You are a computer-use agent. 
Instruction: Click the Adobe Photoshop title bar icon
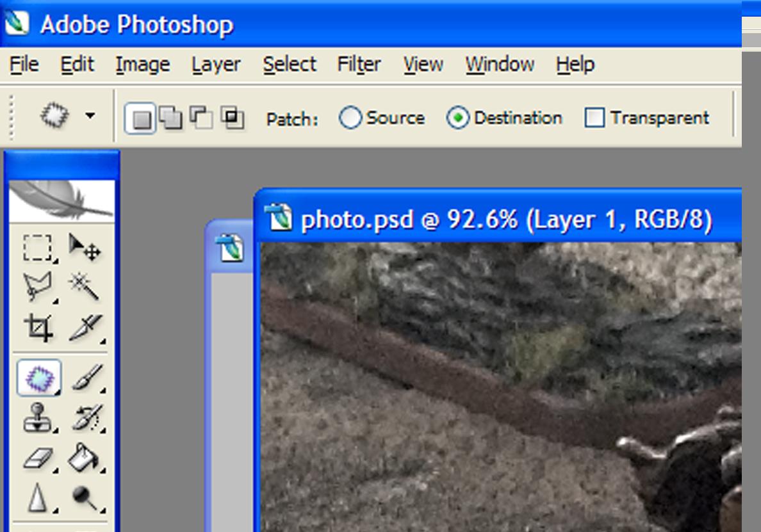coord(17,23)
